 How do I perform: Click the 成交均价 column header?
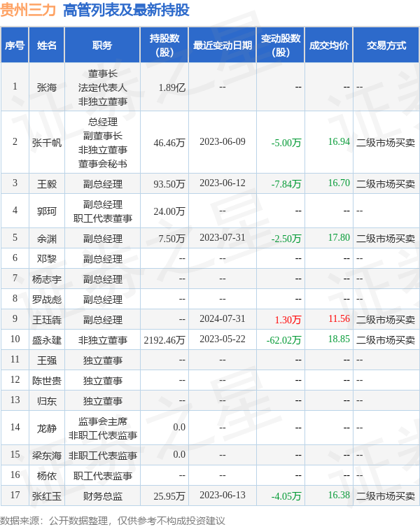329,45
